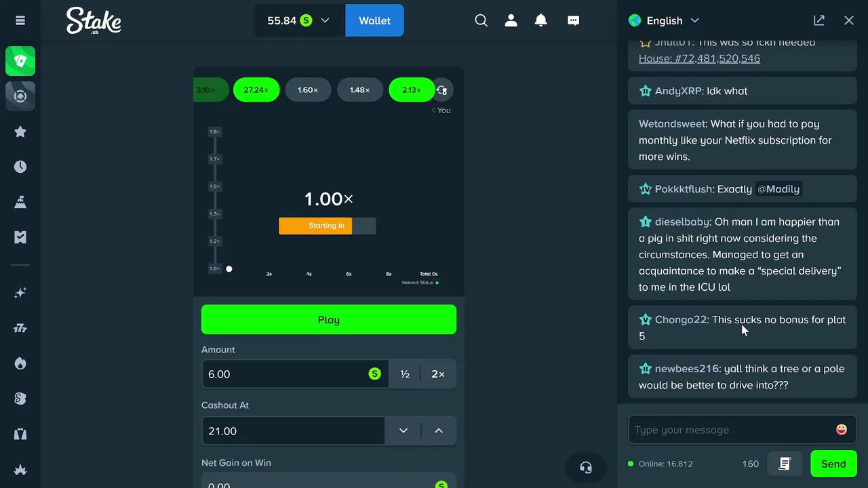Click username Wetandsweet in chat
Screen dimensions: 868x488
672,124
